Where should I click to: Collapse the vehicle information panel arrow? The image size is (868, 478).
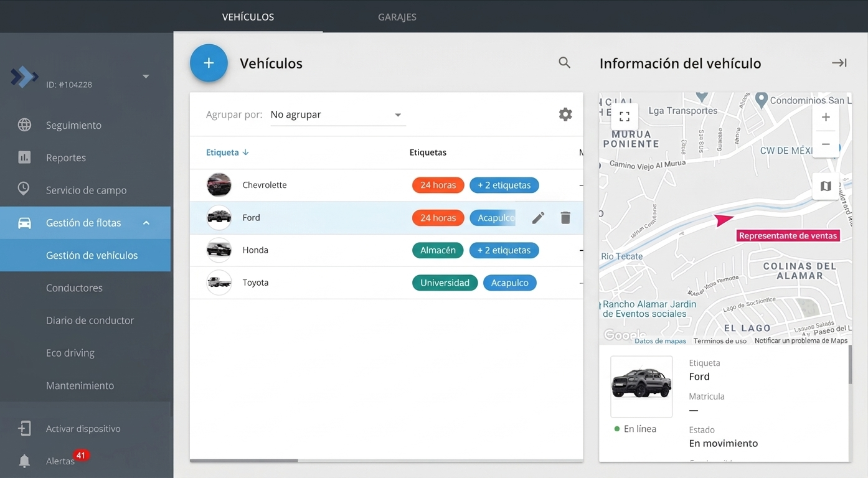click(839, 63)
